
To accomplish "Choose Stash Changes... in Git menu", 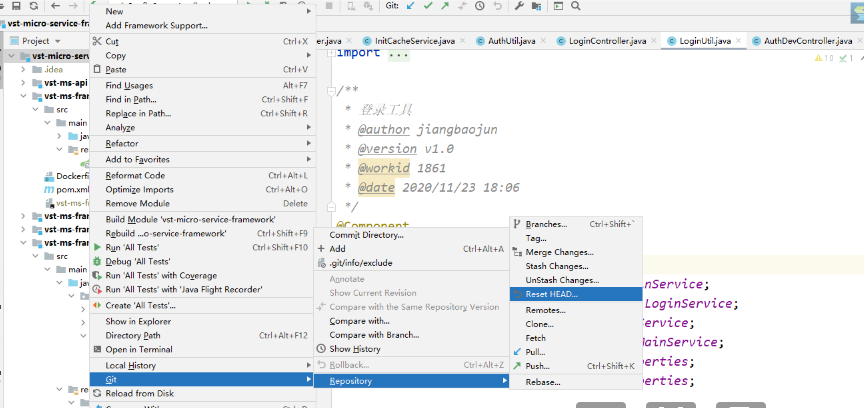I will (x=557, y=266).
